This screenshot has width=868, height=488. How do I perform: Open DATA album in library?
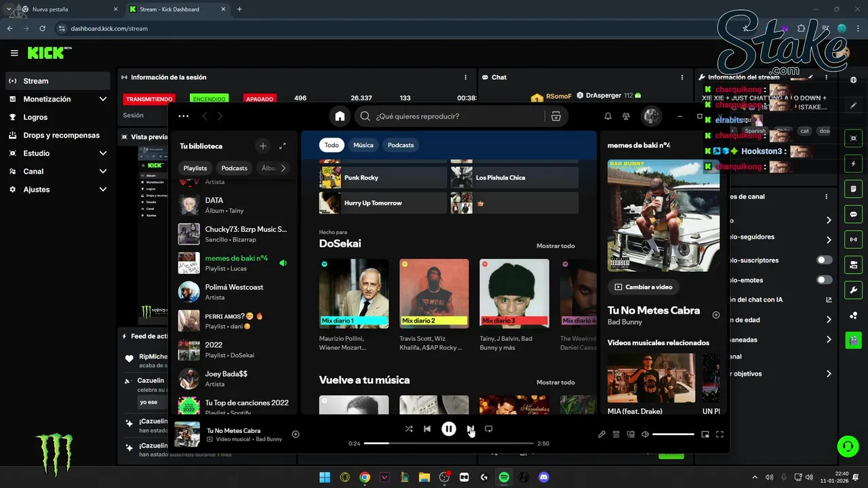[x=235, y=205]
